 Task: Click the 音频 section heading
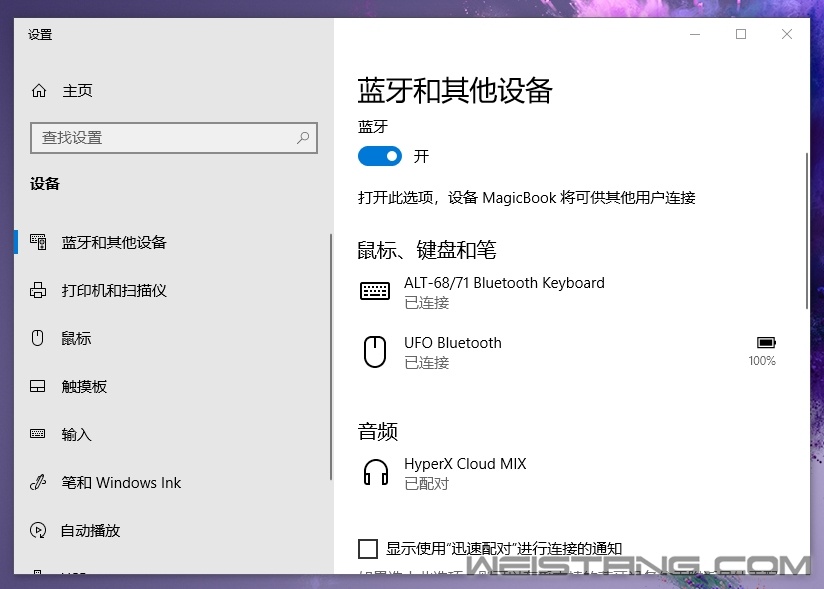point(378,431)
